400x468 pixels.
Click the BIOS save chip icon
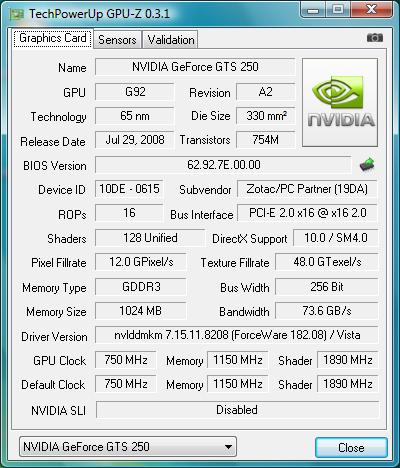(367, 164)
